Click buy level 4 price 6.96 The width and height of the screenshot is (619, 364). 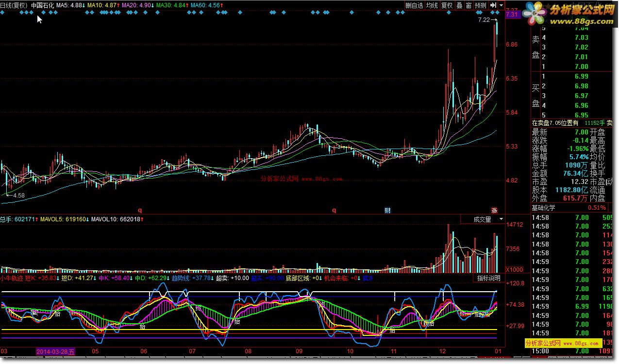click(581, 105)
